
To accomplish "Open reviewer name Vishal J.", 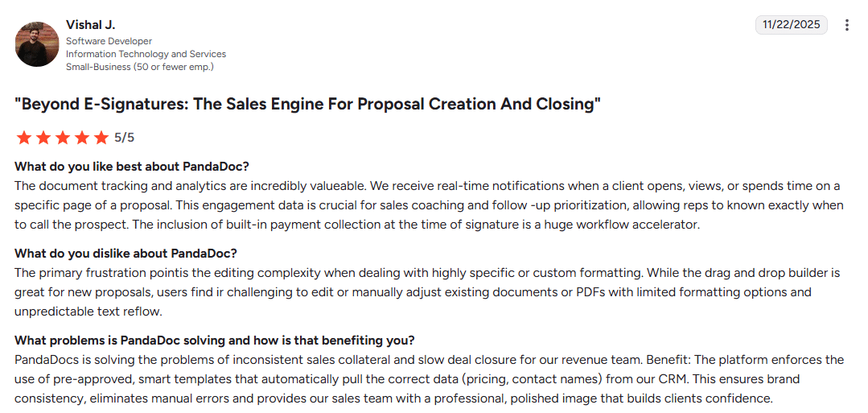I will point(90,25).
